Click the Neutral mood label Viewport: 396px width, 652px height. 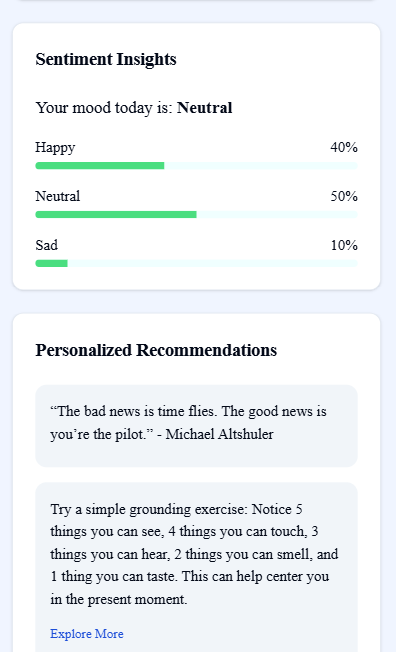coord(58,196)
